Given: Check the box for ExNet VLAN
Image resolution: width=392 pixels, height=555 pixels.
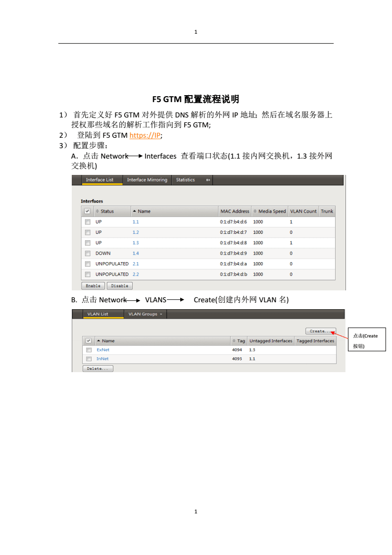Looking at the screenshot, I should [89, 350].
